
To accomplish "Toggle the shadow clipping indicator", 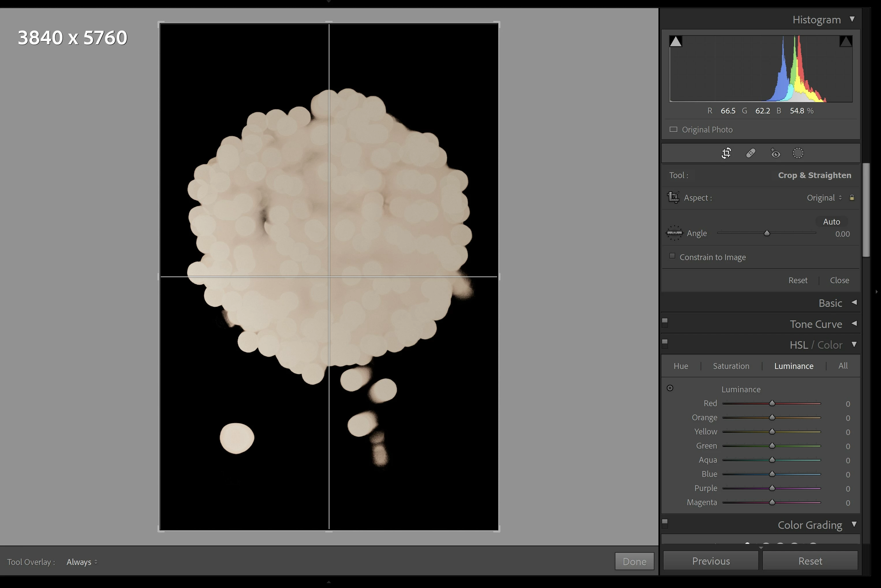I will (x=675, y=41).
